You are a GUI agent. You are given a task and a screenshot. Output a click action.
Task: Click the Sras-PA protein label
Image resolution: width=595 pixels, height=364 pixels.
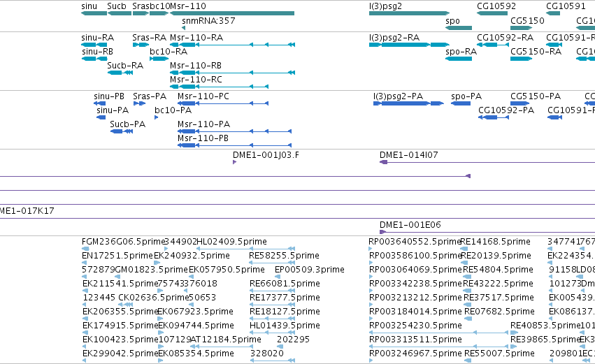150,96
